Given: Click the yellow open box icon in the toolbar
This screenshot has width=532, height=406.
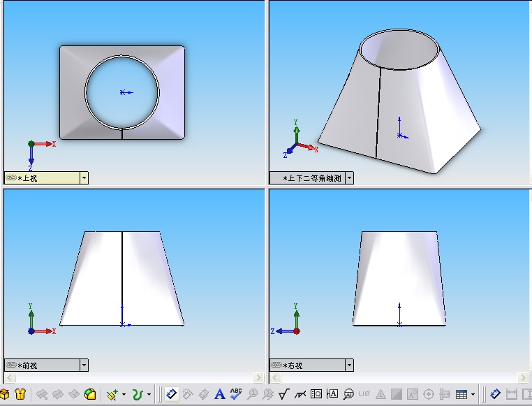Looking at the screenshot, I should coord(4,394).
